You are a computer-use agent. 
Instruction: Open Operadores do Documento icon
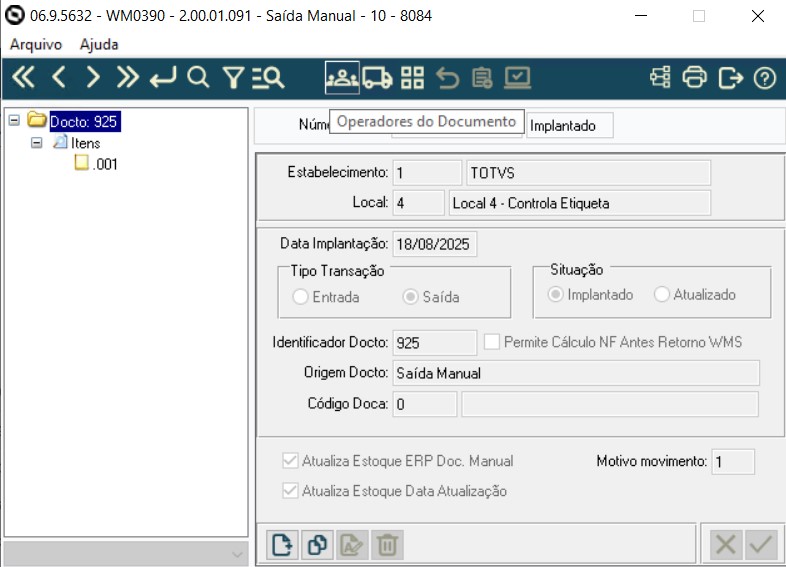coord(342,78)
